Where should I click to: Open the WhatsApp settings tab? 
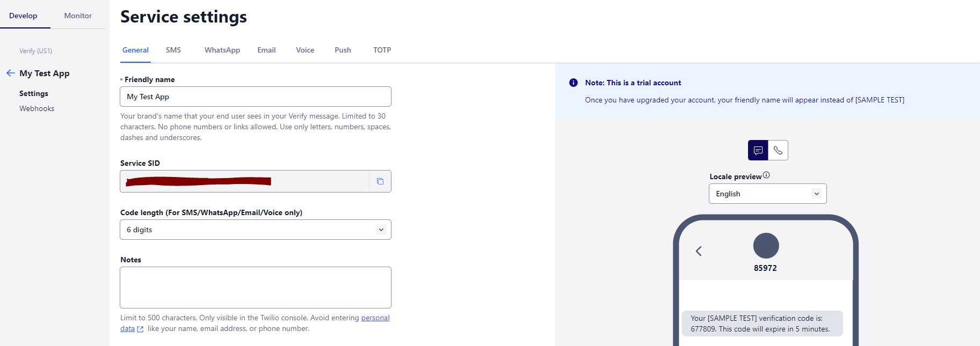coord(222,50)
